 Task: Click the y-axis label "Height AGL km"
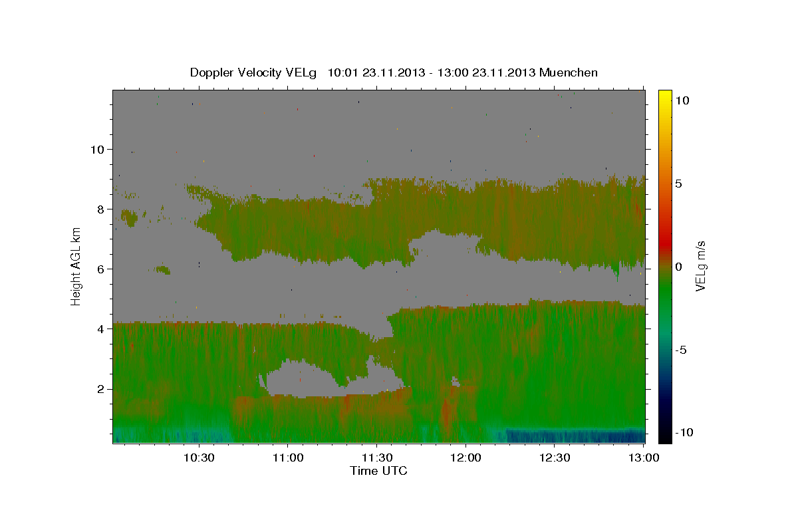pos(76,266)
